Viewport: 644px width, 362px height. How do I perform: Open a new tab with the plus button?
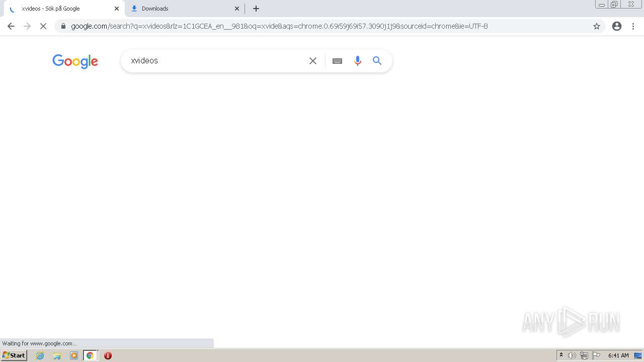click(x=256, y=9)
